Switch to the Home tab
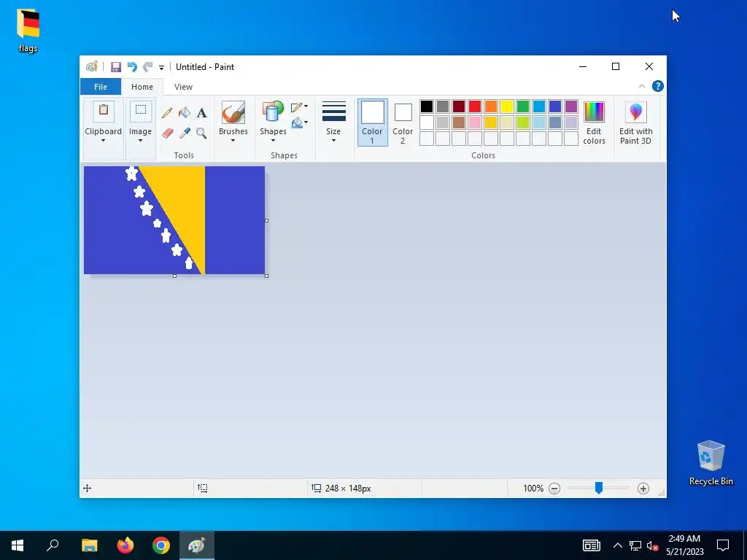The width and height of the screenshot is (747, 560). [x=142, y=87]
